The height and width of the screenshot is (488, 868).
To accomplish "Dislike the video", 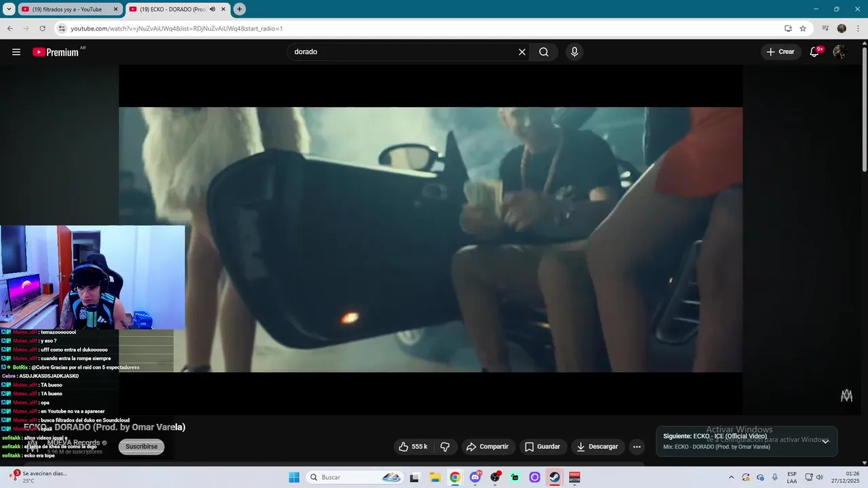I will (445, 447).
